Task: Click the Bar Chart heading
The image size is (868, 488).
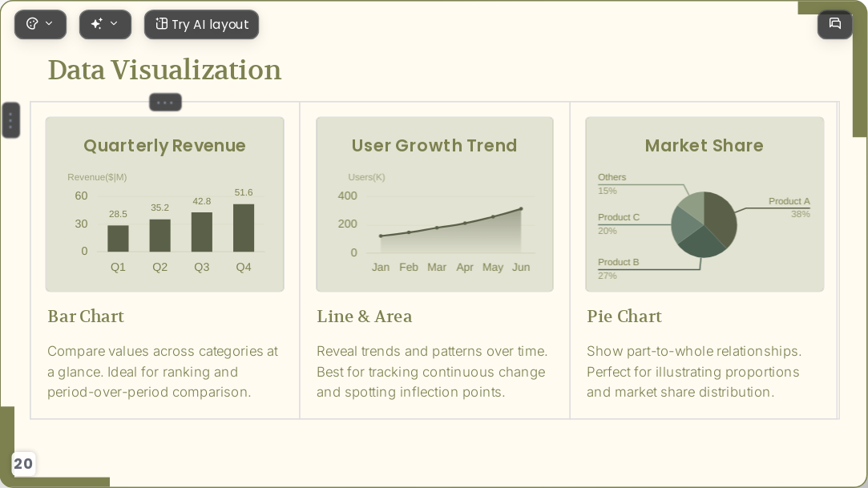Action: point(86,317)
